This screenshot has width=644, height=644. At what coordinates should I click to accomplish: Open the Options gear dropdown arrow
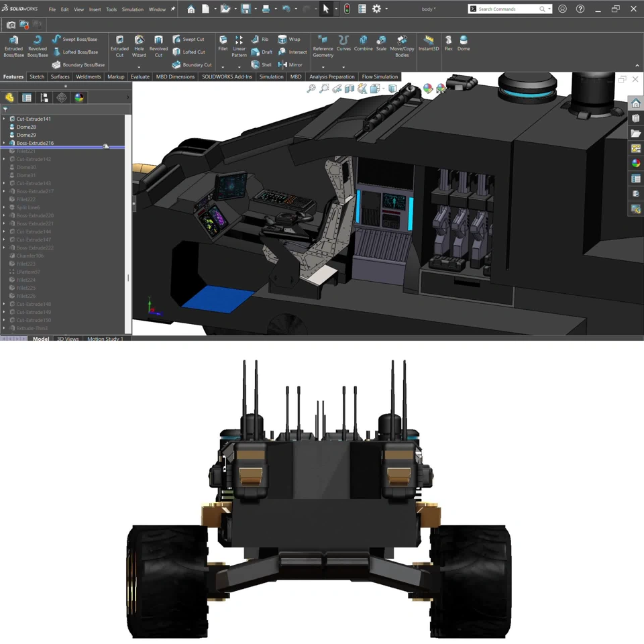point(386,9)
